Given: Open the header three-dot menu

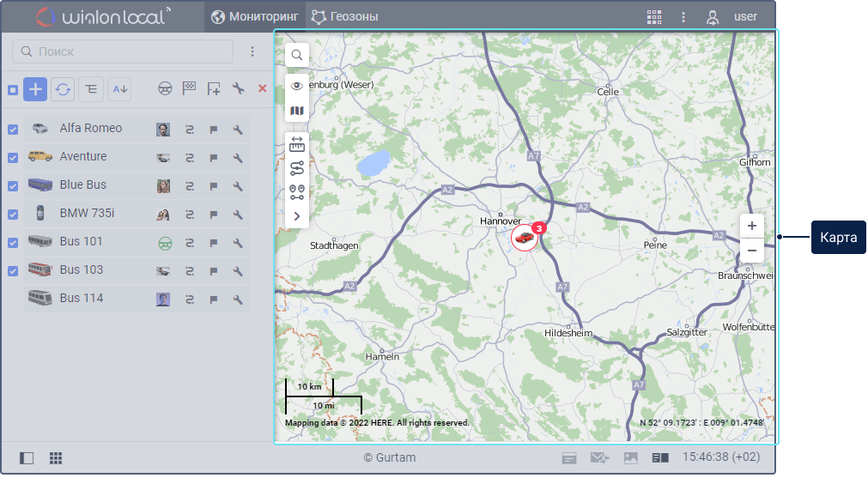Looking at the screenshot, I should pos(683,17).
